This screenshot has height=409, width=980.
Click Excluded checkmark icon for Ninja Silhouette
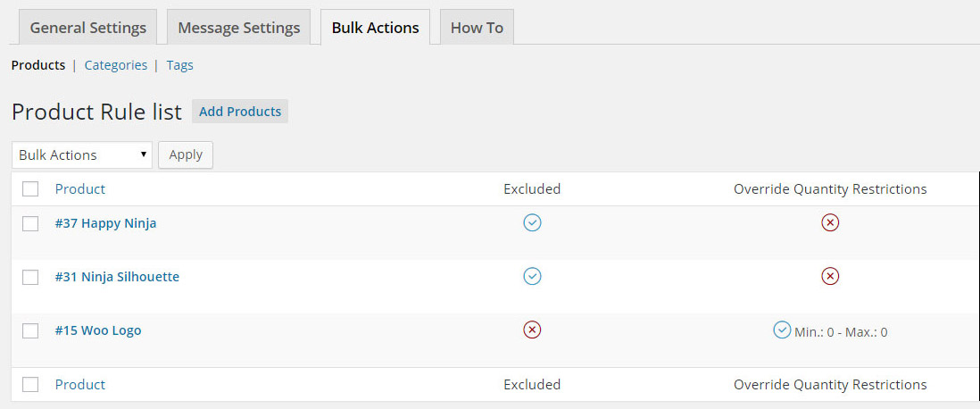click(x=532, y=276)
